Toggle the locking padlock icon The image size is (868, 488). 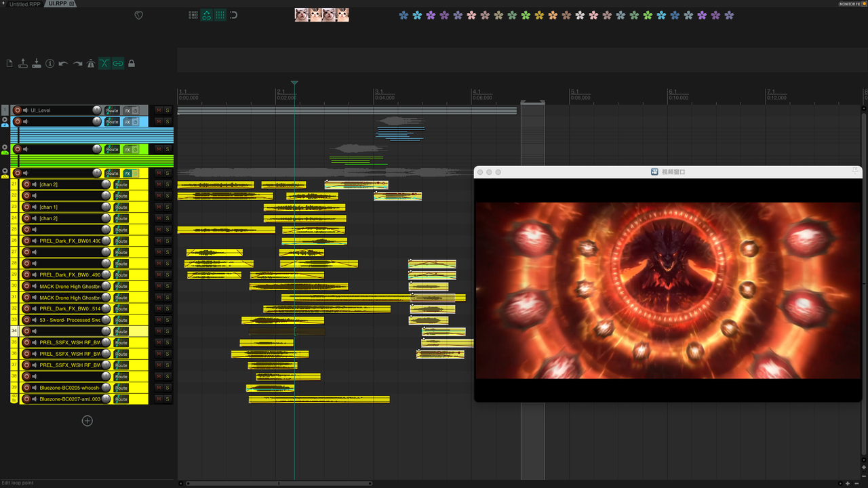[x=132, y=64]
